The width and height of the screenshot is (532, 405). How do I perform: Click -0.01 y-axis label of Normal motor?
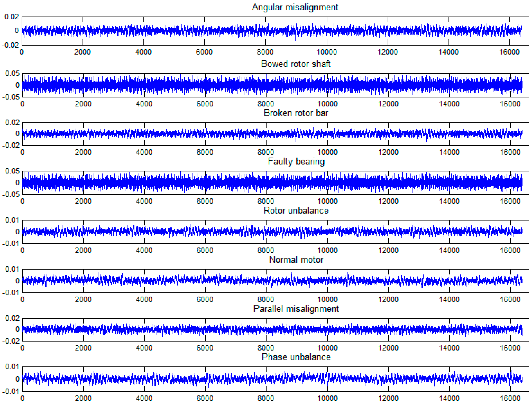click(x=11, y=293)
